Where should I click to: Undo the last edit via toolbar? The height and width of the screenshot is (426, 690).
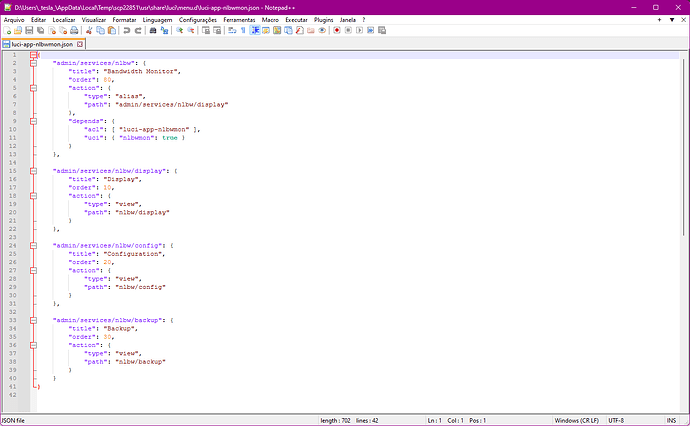[127, 30]
